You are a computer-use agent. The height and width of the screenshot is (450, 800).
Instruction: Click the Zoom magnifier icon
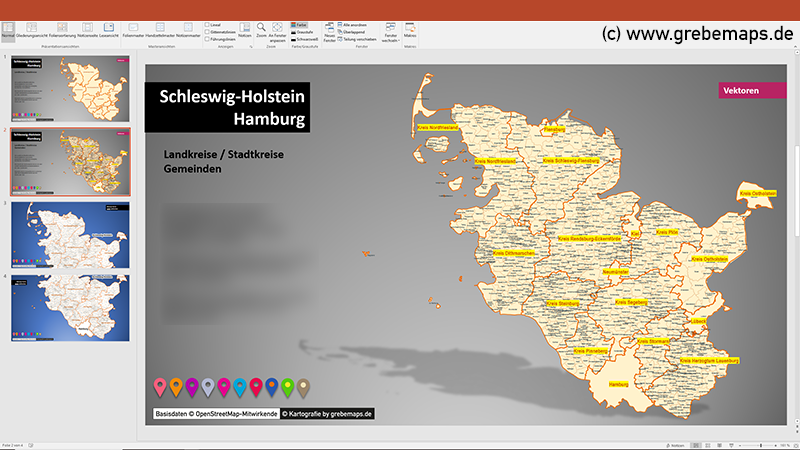(261, 29)
